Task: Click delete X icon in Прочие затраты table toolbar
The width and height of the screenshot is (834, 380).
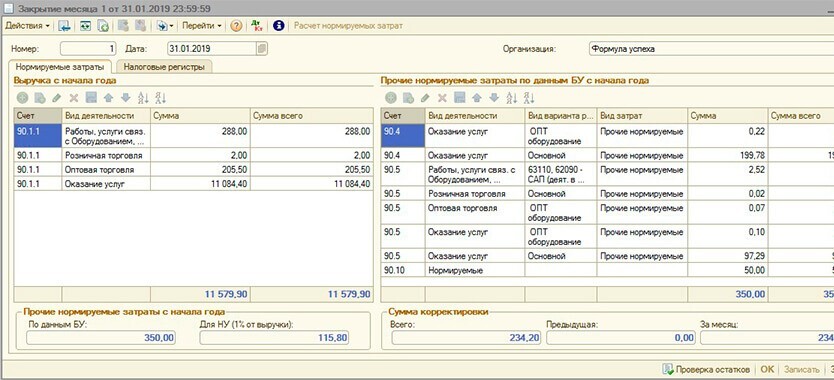Action: 441,98
